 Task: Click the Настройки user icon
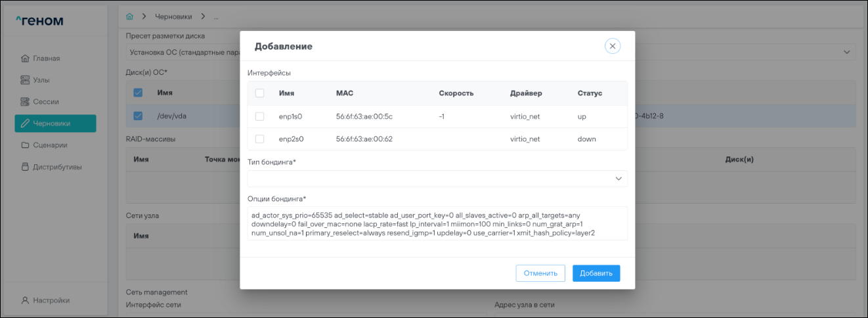click(25, 300)
